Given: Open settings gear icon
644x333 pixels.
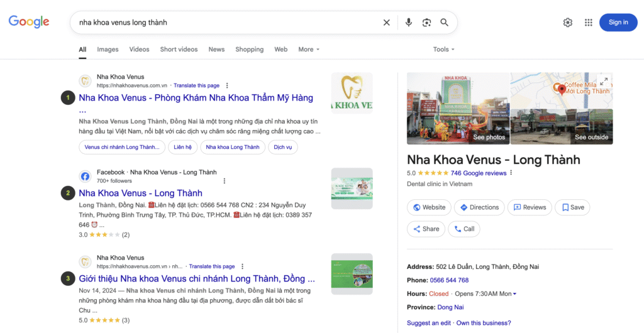Looking at the screenshot, I should [568, 23].
